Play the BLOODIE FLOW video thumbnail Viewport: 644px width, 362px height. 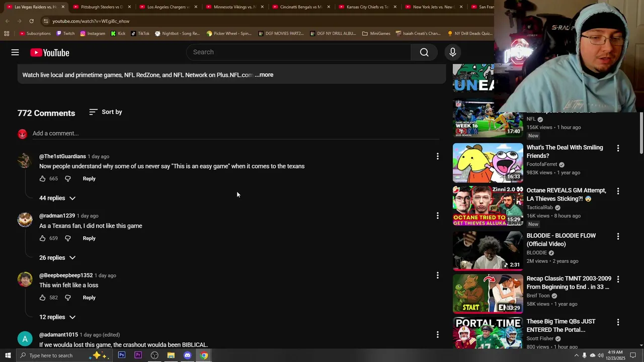point(488,251)
